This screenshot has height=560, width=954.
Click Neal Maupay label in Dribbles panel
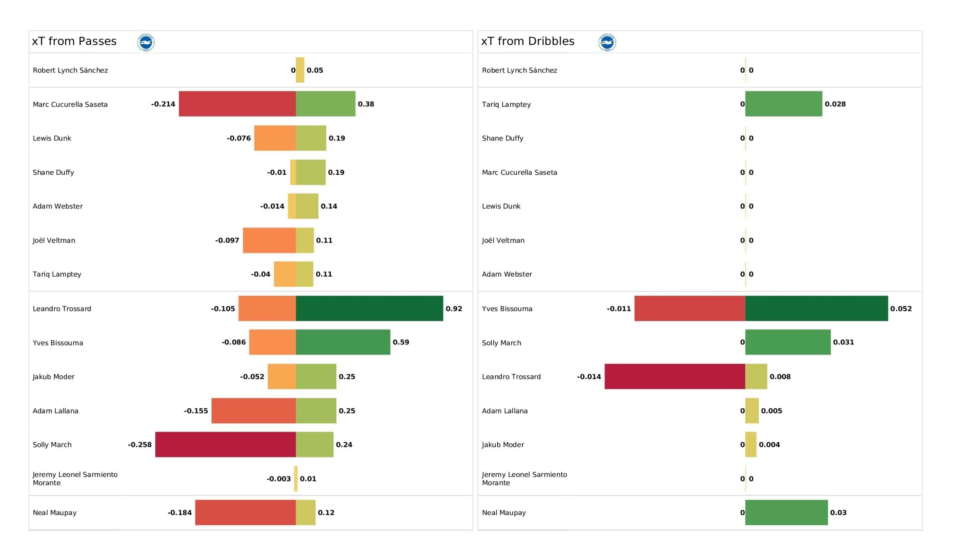click(504, 513)
